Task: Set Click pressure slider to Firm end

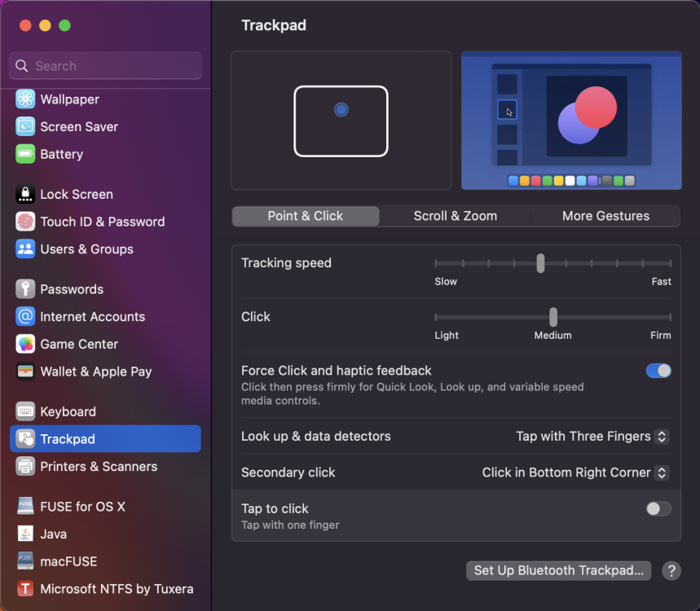Action: point(670,318)
